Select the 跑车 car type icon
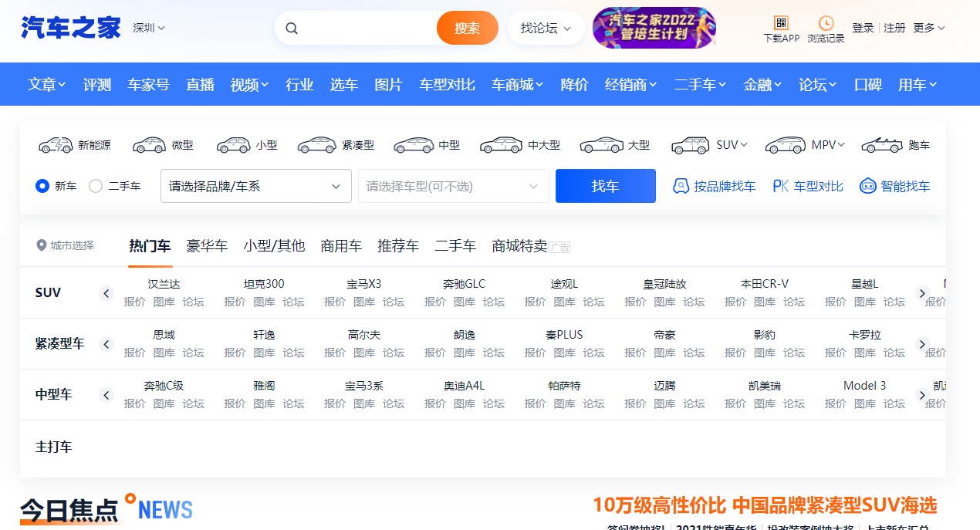Image resolution: width=980 pixels, height=530 pixels. [882, 145]
